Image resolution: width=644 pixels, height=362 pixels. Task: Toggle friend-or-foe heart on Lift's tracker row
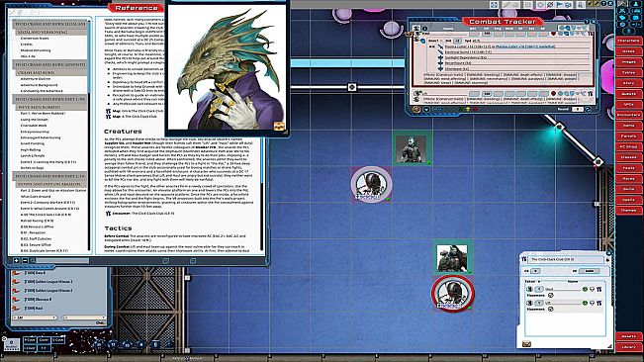553,94
